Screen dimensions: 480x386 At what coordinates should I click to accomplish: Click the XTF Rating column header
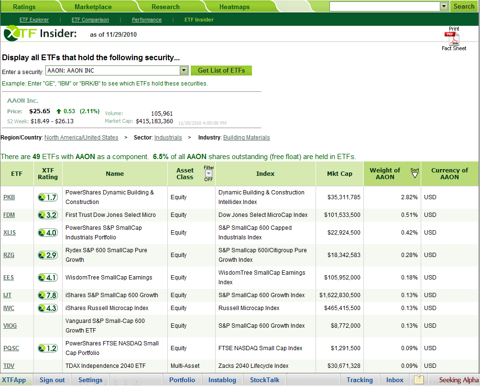(48, 174)
